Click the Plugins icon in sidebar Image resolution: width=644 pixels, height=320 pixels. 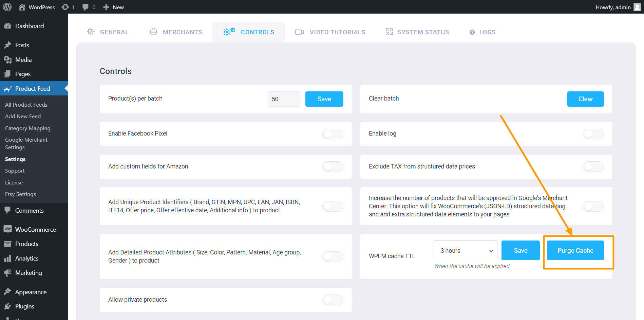[8, 306]
